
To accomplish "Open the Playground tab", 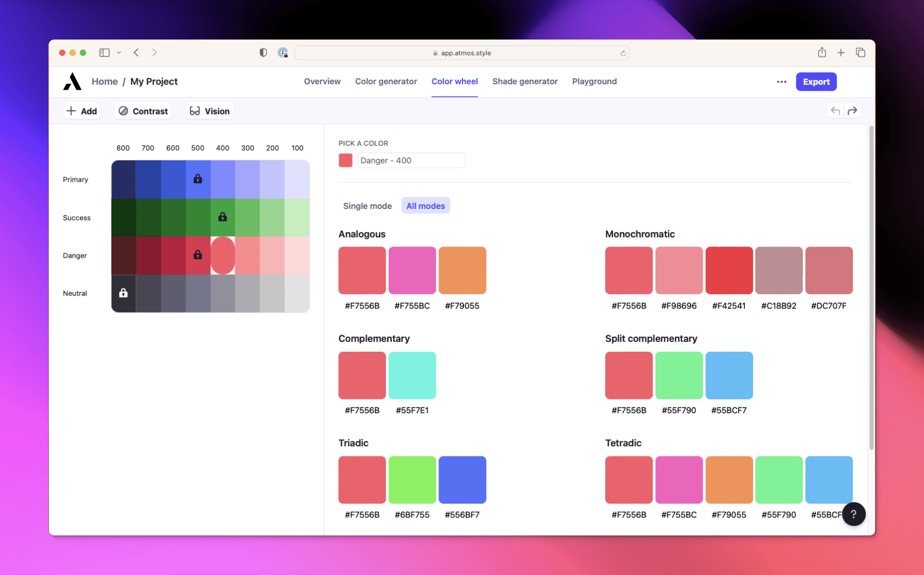I will point(594,81).
